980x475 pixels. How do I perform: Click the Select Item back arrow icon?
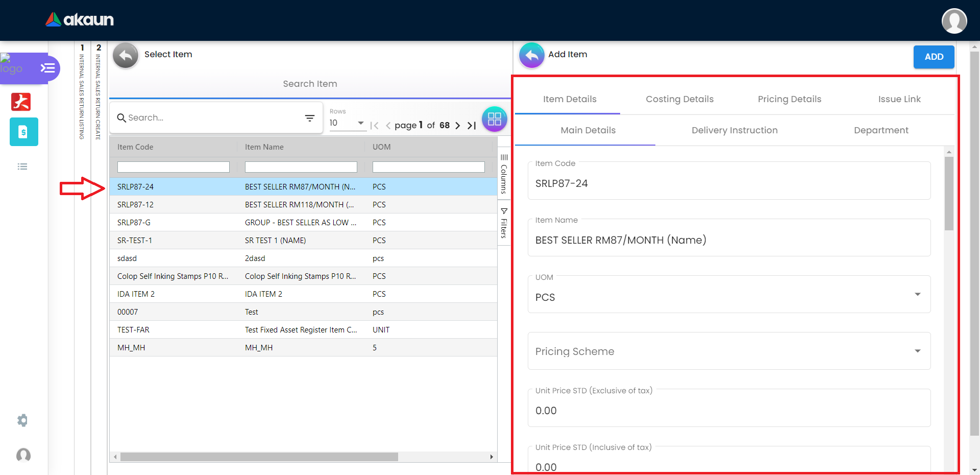click(x=126, y=55)
